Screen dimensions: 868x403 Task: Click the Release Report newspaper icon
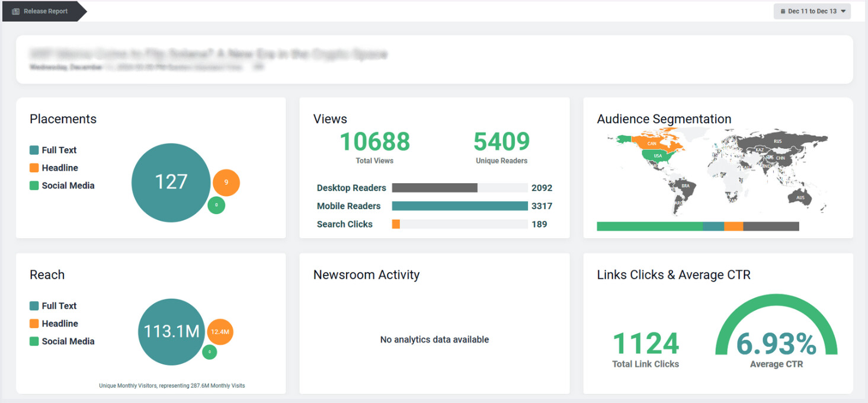point(16,11)
